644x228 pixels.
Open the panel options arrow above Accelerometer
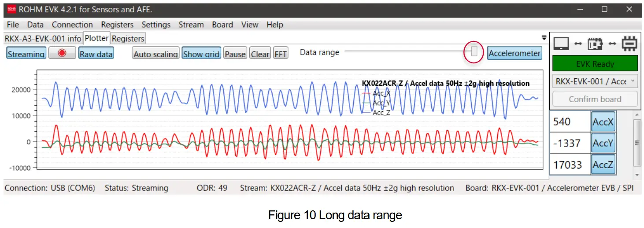coord(544,37)
